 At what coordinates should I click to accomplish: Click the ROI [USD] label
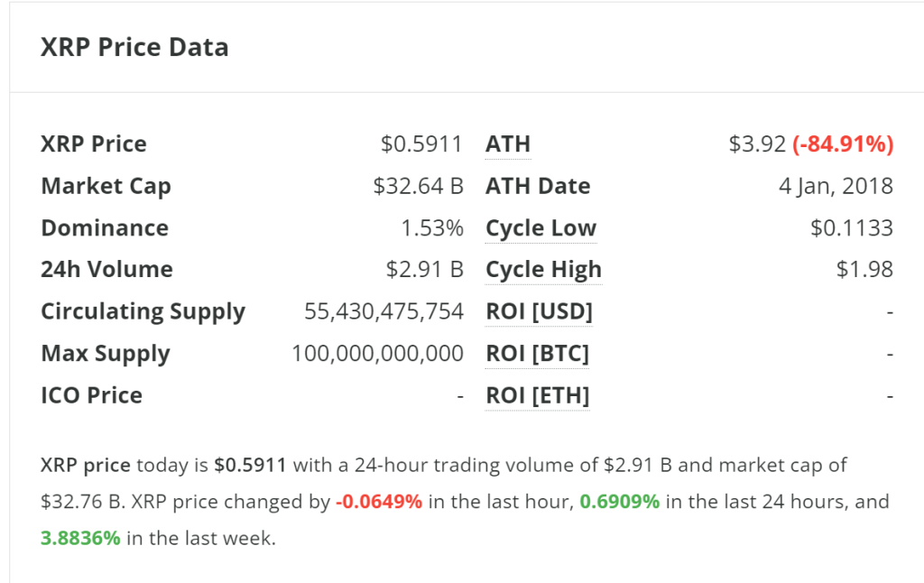pyautogui.click(x=539, y=312)
